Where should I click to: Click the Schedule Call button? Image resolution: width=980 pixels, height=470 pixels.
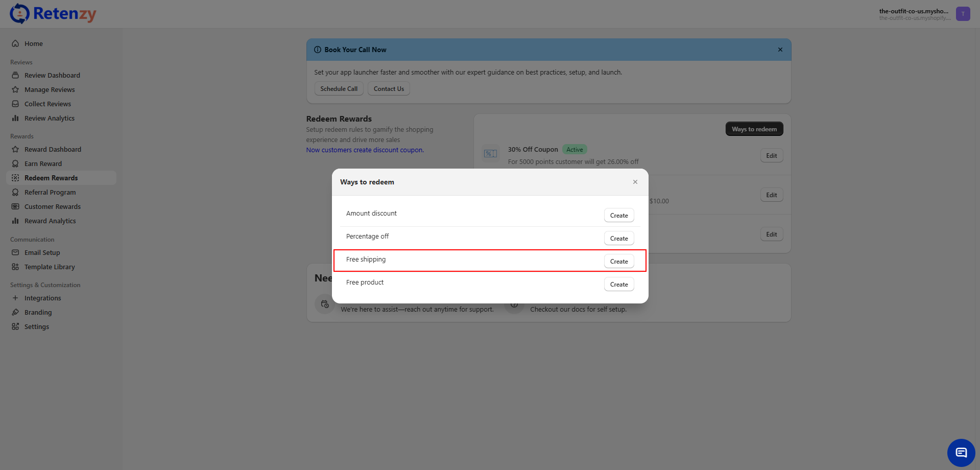click(x=339, y=88)
